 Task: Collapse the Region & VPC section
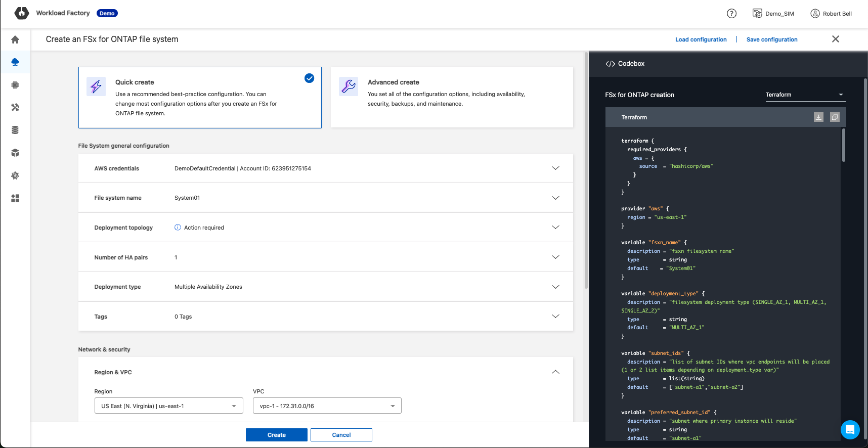pos(555,372)
